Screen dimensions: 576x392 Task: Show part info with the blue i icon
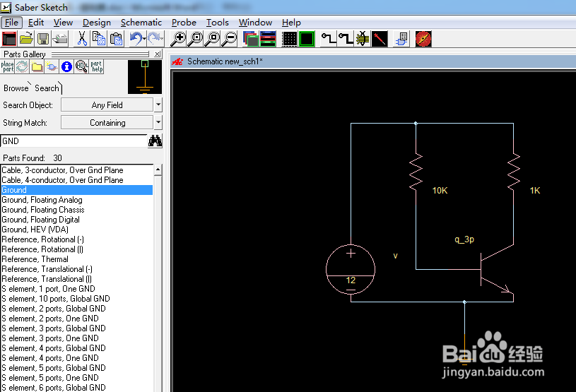pos(66,67)
